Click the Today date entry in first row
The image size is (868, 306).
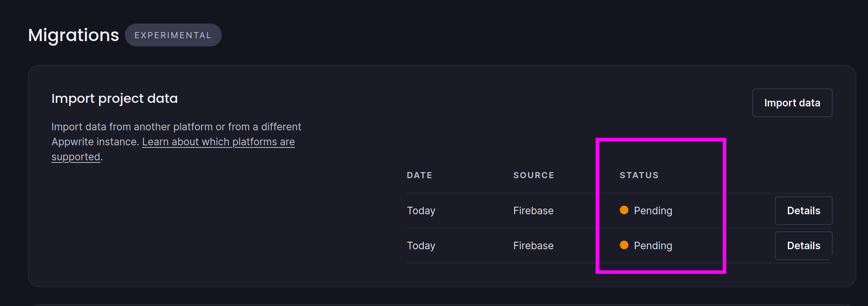(x=421, y=210)
